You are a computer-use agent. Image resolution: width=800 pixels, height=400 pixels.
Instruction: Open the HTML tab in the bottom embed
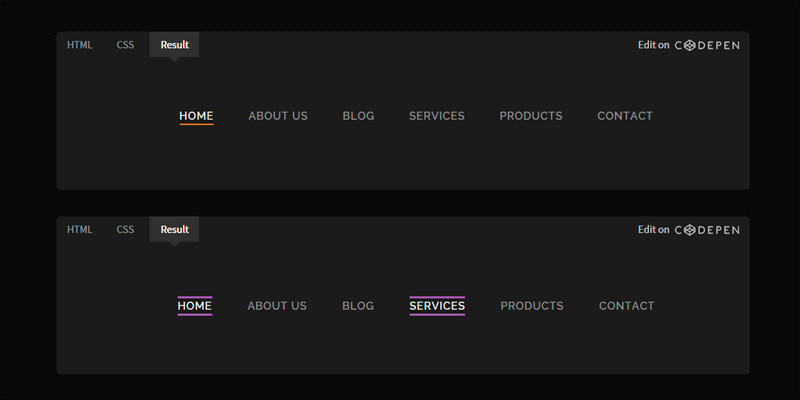[80, 230]
